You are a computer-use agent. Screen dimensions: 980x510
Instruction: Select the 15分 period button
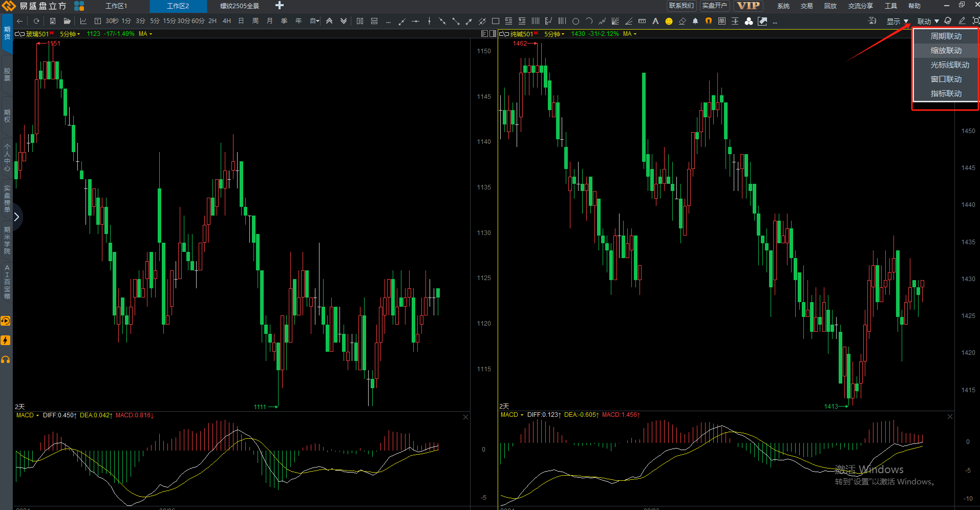point(169,21)
